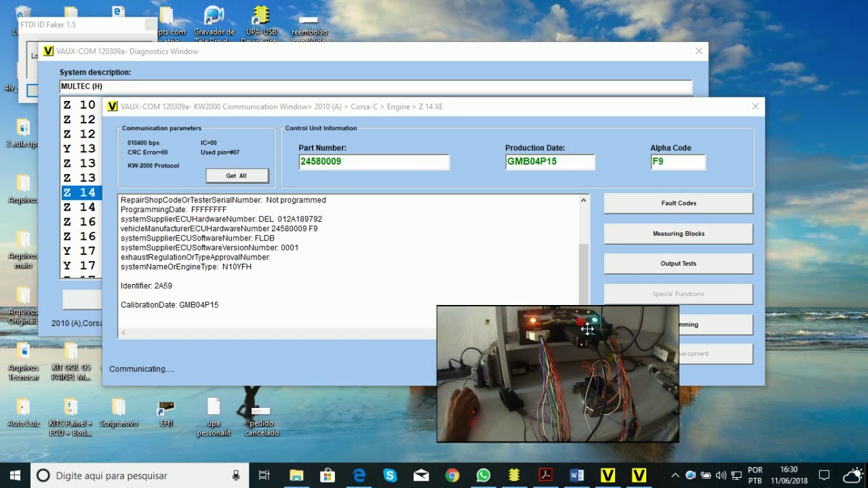Viewport: 868px width, 488px height.
Task: Click the Production Date field
Action: point(550,162)
